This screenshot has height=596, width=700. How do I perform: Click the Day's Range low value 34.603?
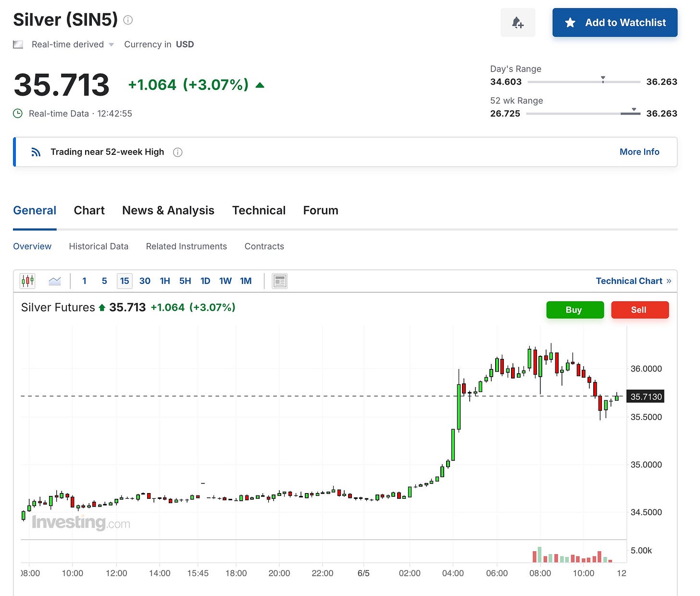tap(506, 82)
